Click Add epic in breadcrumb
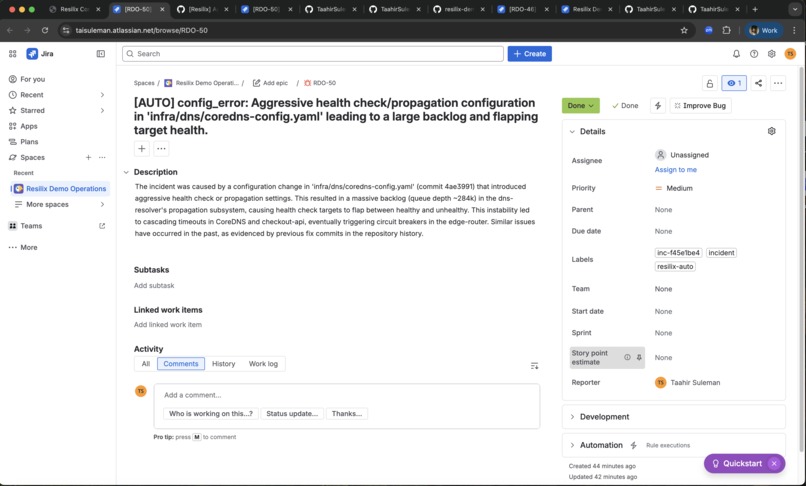This screenshot has width=806, height=486. point(270,83)
